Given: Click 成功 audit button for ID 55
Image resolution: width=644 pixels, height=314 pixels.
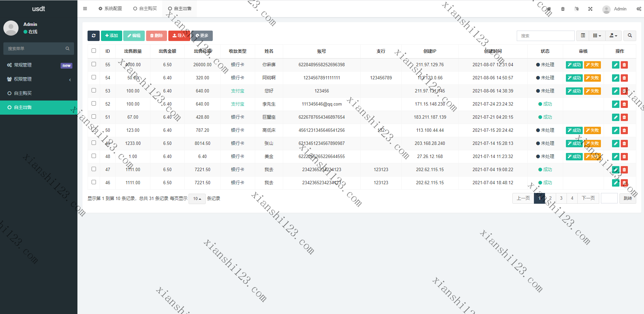Looking at the screenshot, I should tap(574, 65).
